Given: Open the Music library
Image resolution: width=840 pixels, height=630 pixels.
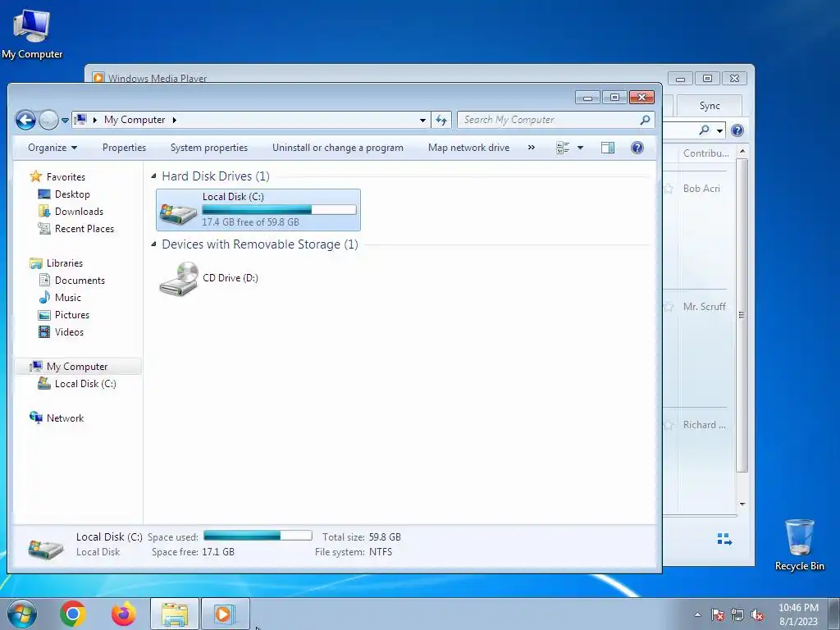Looking at the screenshot, I should (x=67, y=298).
